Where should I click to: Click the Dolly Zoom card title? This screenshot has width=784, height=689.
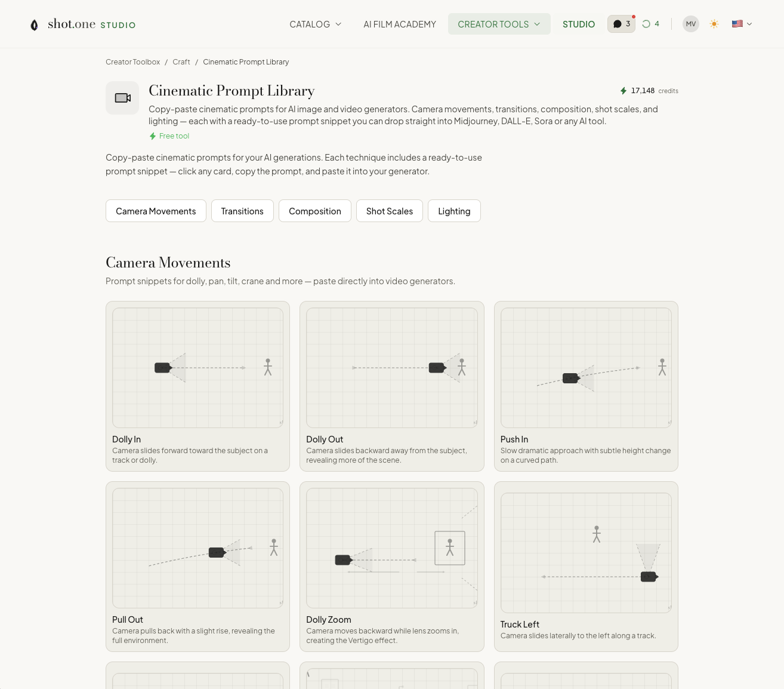329,620
